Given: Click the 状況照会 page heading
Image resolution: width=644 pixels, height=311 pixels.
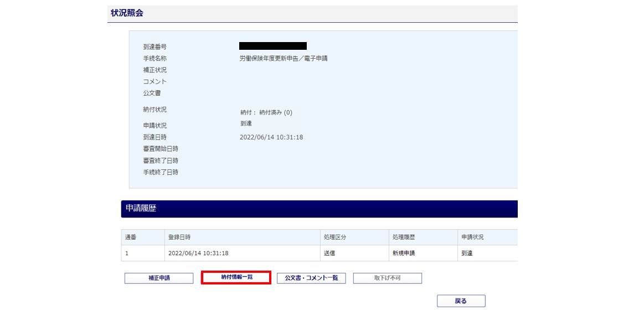Looking at the screenshot, I should (x=127, y=13).
